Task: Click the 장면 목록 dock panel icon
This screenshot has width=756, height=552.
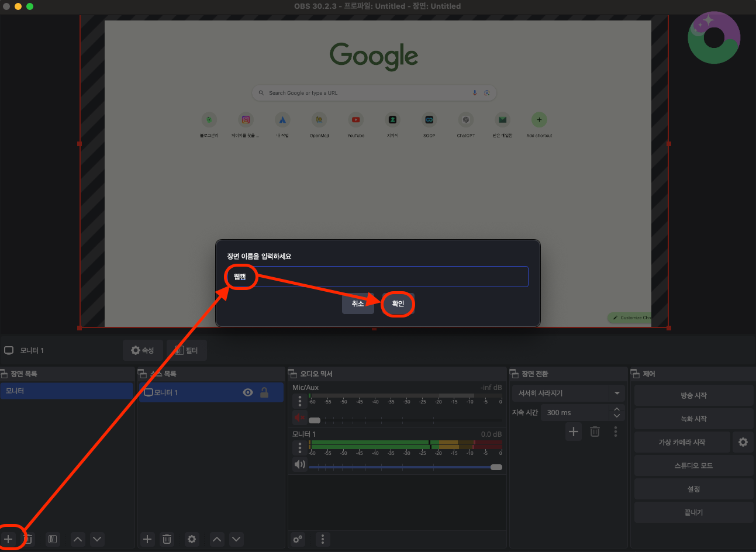Action: pyautogui.click(x=4, y=374)
